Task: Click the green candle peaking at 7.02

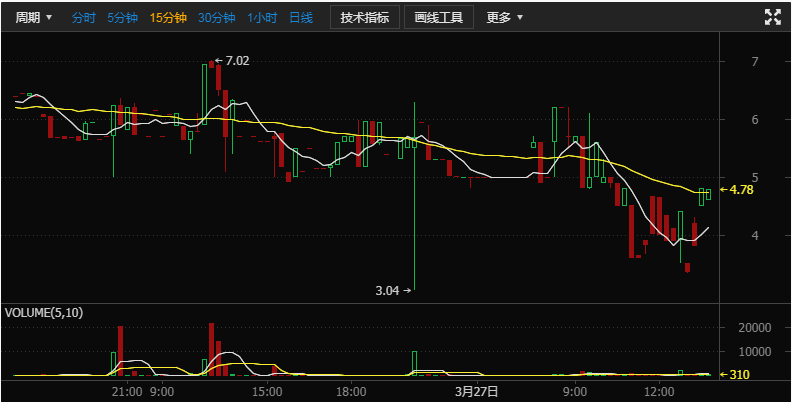Action: click(x=204, y=94)
